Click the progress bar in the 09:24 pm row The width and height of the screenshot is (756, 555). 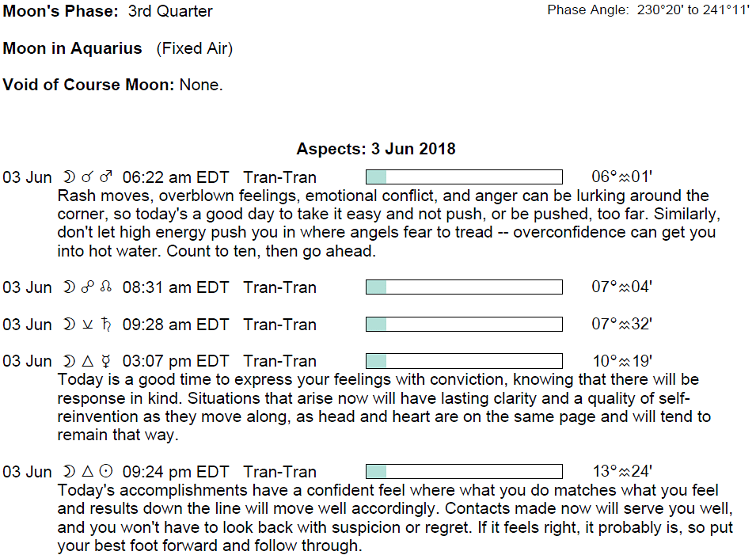[x=464, y=473]
